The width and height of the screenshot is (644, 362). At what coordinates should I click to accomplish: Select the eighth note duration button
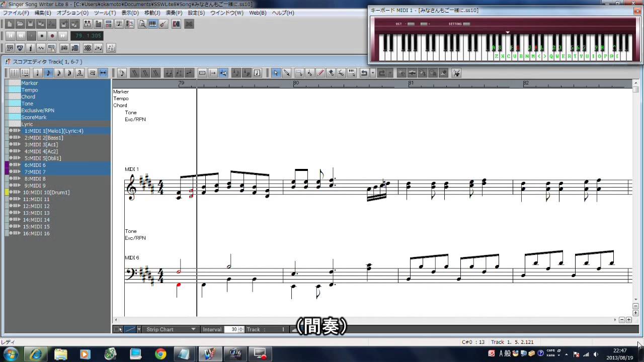coord(48,73)
